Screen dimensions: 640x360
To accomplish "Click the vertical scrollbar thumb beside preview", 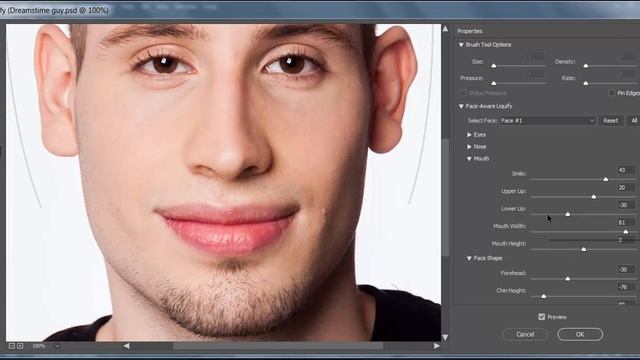I will [445, 198].
